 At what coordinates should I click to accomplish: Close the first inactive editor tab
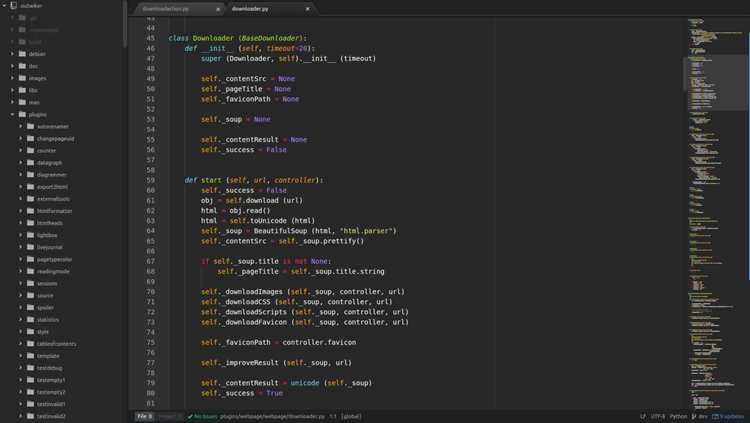click(x=218, y=9)
